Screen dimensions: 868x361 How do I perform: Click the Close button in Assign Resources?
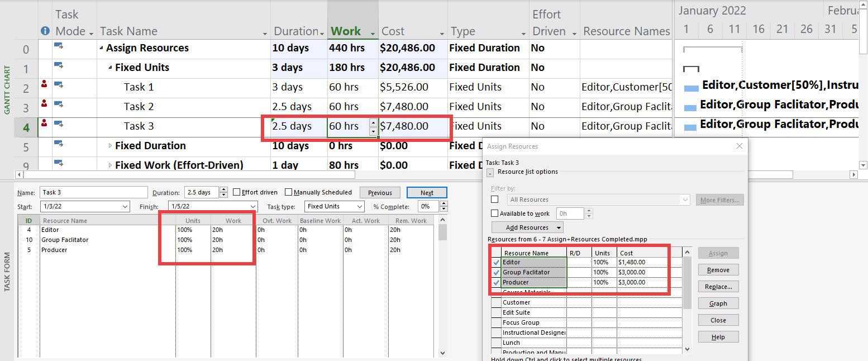pyautogui.click(x=718, y=320)
